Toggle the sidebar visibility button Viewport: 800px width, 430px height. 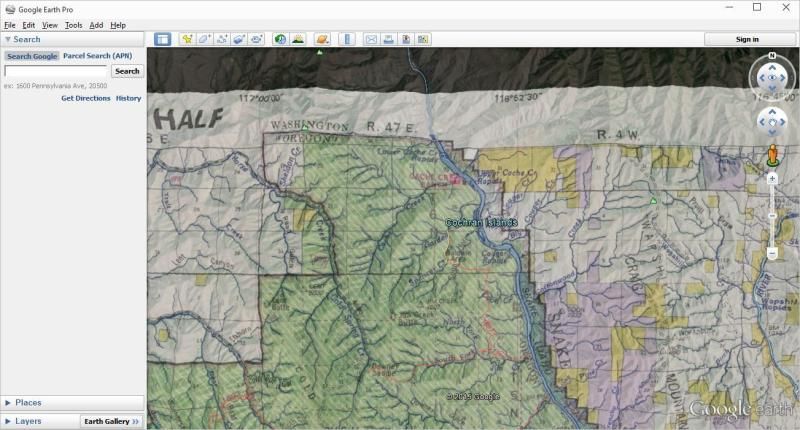pyautogui.click(x=162, y=39)
